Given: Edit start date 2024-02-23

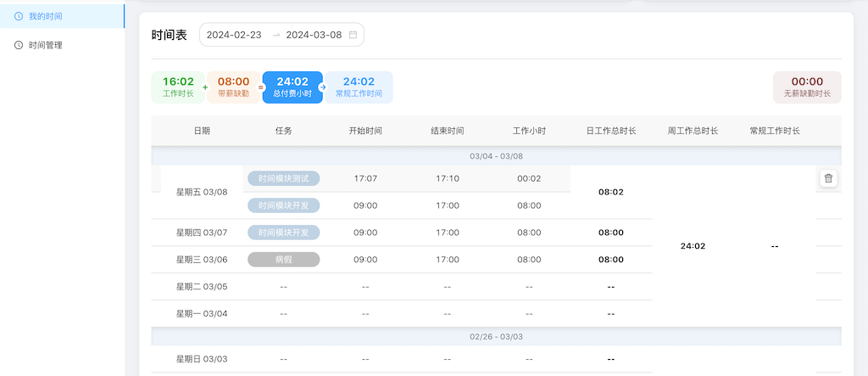Looking at the screenshot, I should (x=234, y=35).
